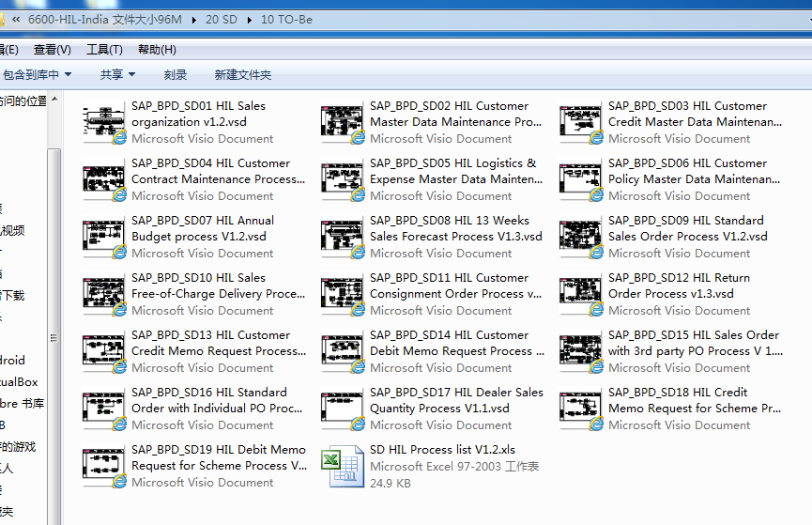Screen dimensions: 812x525
Task: Select the SAP_BPD_SD14 Debit Memo Request icon
Action: (x=343, y=352)
